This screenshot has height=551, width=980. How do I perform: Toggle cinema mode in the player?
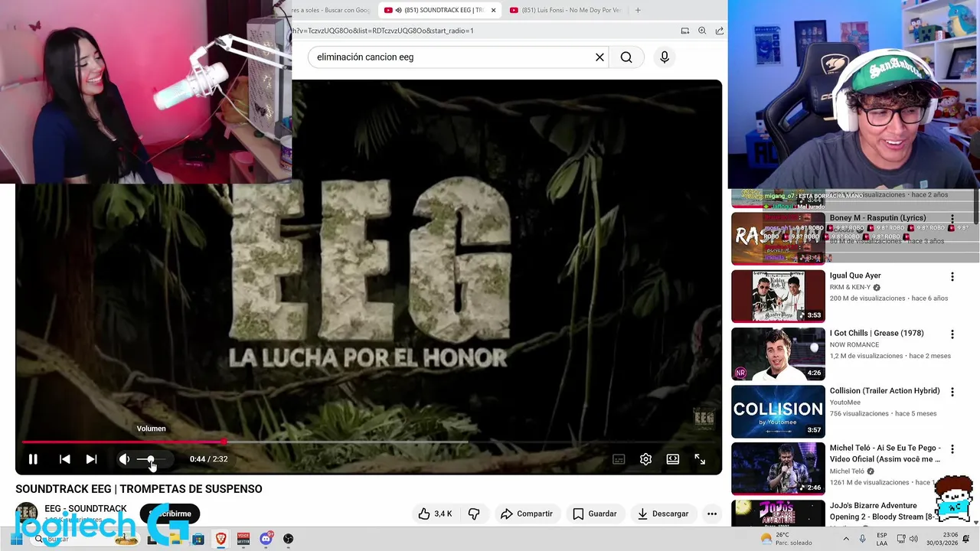tap(672, 459)
